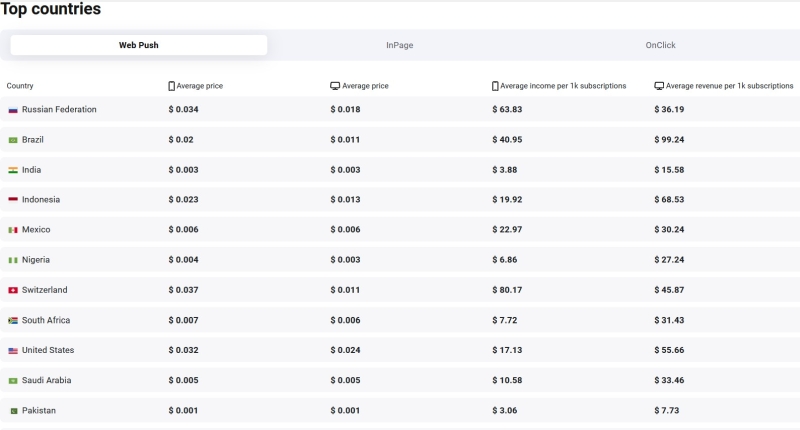Screen dimensions: 800x430
Task: Click the Russian Federation flag icon
Action: tap(13, 110)
